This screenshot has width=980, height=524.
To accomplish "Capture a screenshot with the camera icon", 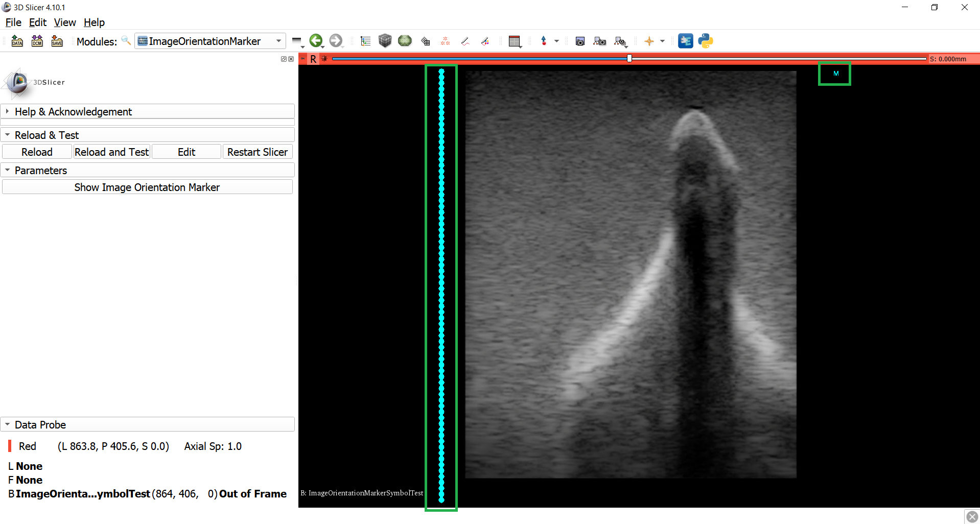I will click(x=580, y=41).
